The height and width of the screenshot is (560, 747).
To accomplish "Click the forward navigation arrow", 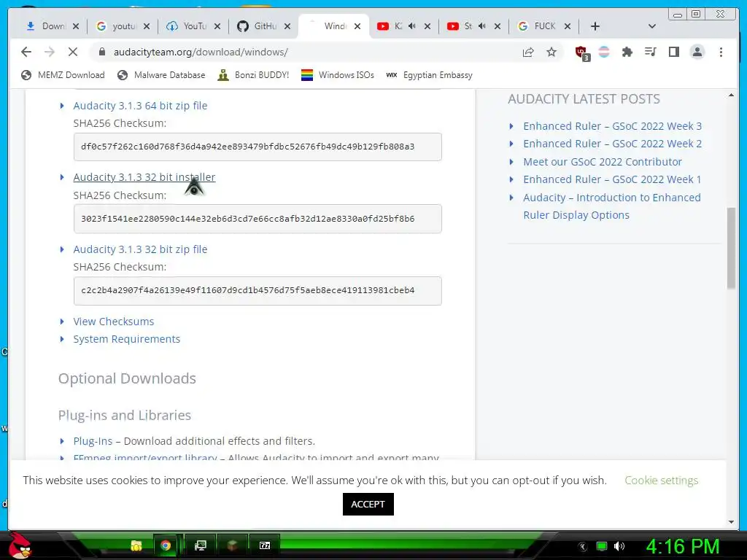I will point(50,52).
